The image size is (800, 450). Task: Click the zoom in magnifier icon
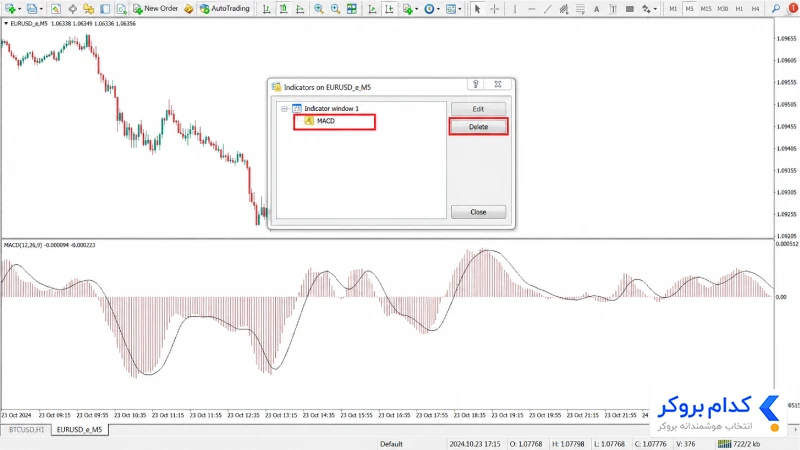(x=318, y=9)
